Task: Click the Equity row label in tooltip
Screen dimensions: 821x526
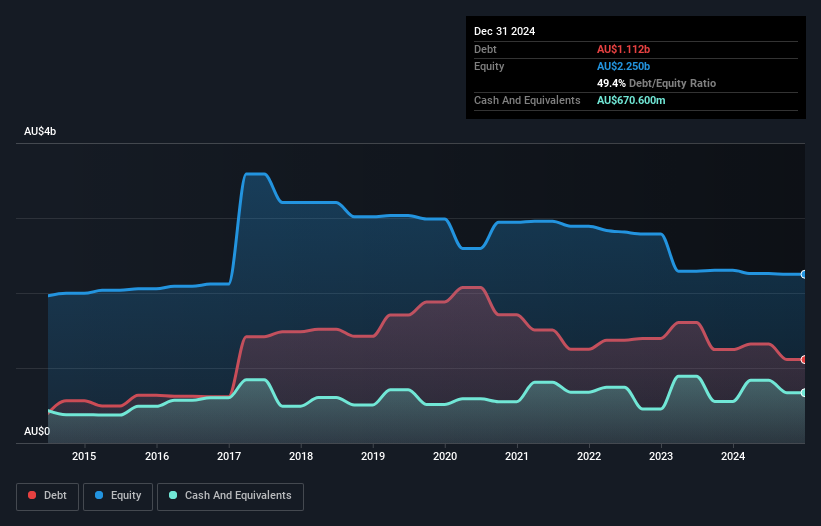Action: 489,66
